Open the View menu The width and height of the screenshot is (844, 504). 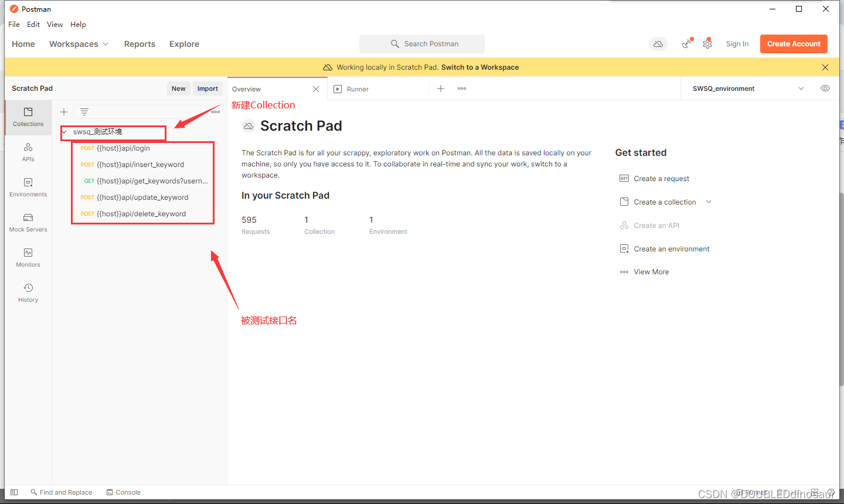(55, 25)
